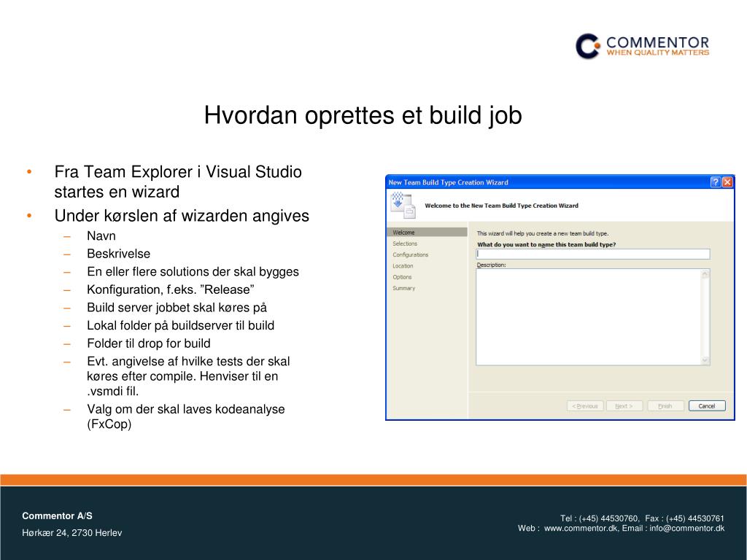This screenshot has height=560, width=747.
Task: Click 'What do you want to name' label
Action: [x=546, y=244]
